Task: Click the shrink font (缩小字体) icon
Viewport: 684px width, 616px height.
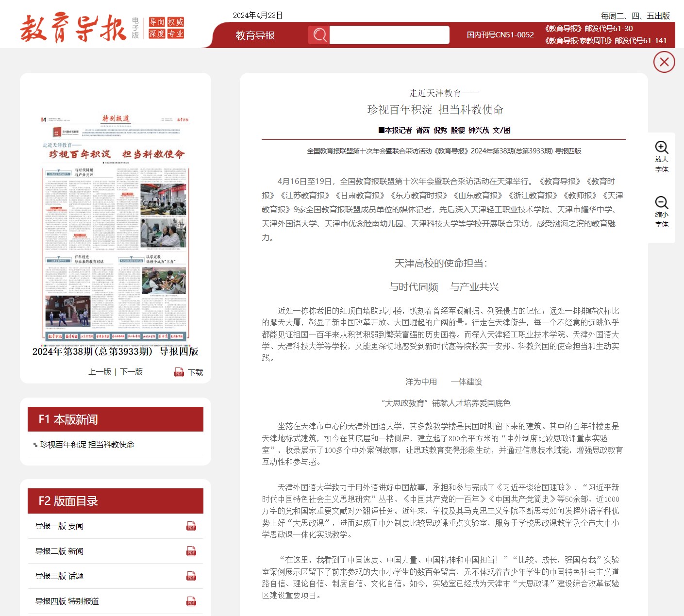Action: [x=662, y=202]
